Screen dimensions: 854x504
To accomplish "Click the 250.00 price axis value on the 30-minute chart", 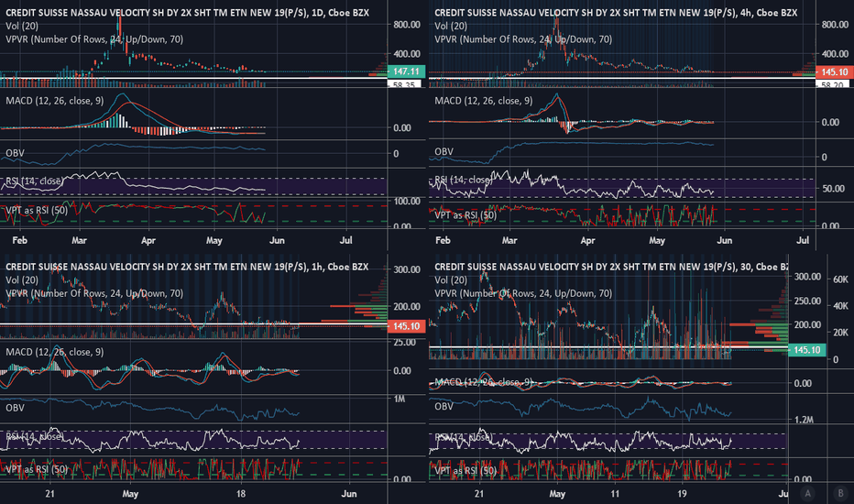I will (807, 301).
